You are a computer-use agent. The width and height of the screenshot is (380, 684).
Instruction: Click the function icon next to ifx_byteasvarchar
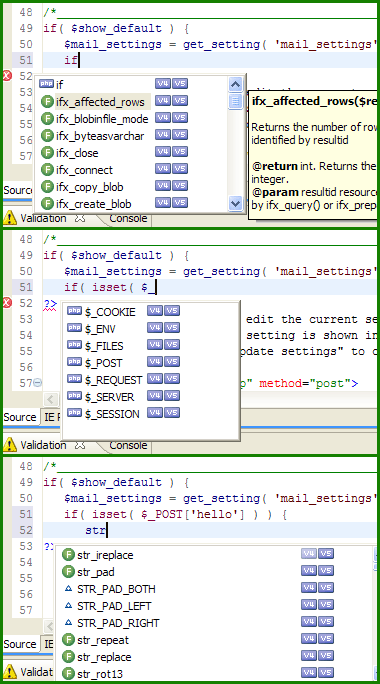47,136
